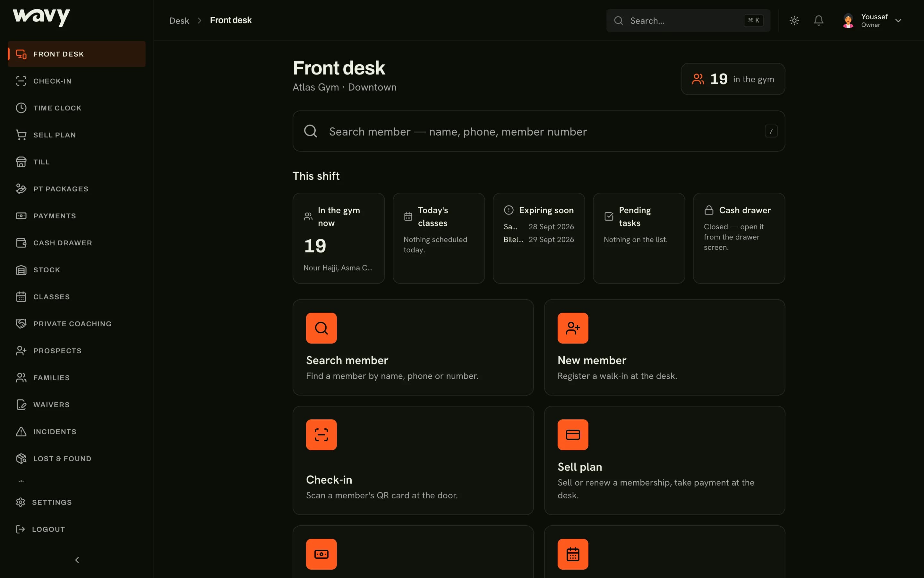This screenshot has width=924, height=578.
Task: Click the wavy logo
Action: coord(41,18)
